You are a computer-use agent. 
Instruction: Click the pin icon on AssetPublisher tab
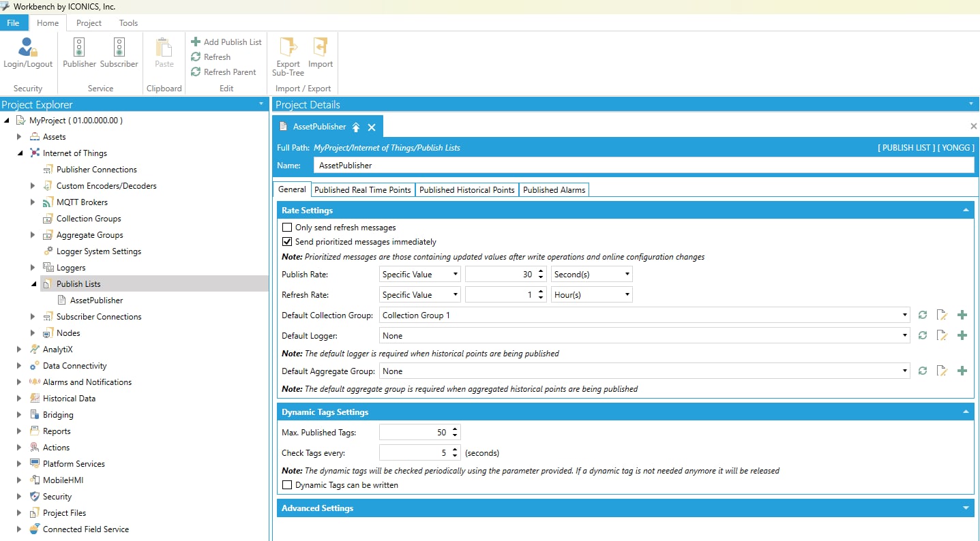click(356, 127)
